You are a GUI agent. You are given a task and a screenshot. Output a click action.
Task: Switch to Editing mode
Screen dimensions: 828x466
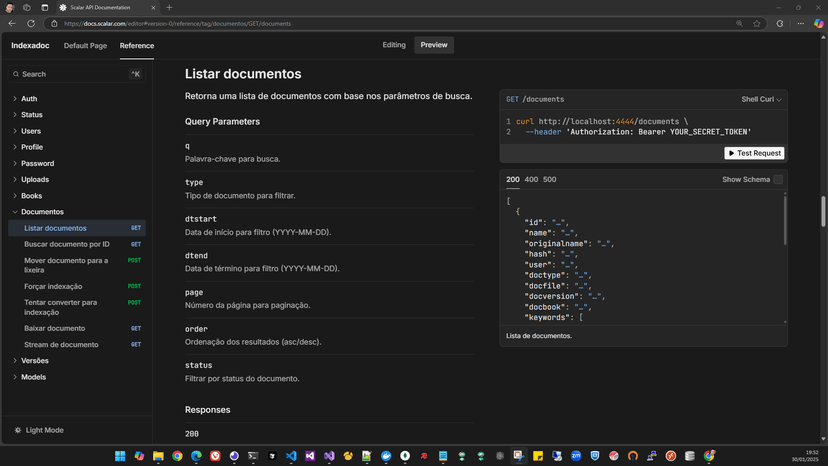click(394, 45)
